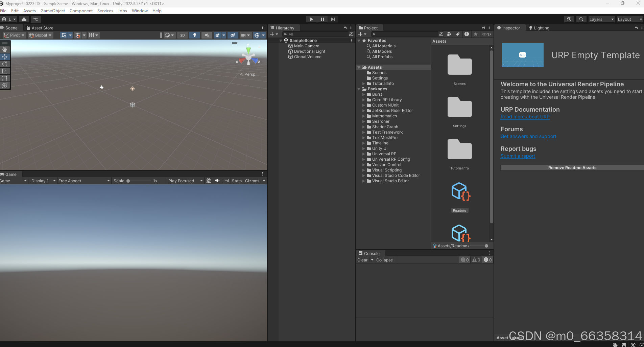
Task: Click the Scene orientation gizmo
Action: 248,57
